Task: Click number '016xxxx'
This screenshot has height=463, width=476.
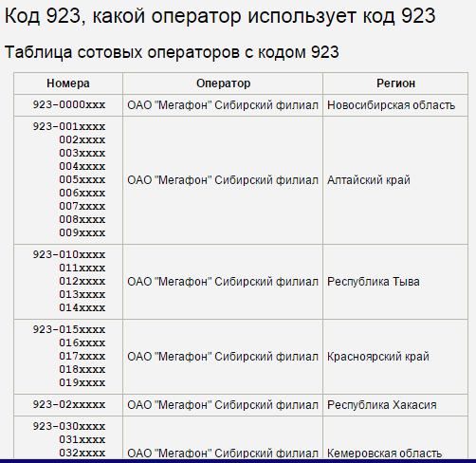Action: coord(82,343)
